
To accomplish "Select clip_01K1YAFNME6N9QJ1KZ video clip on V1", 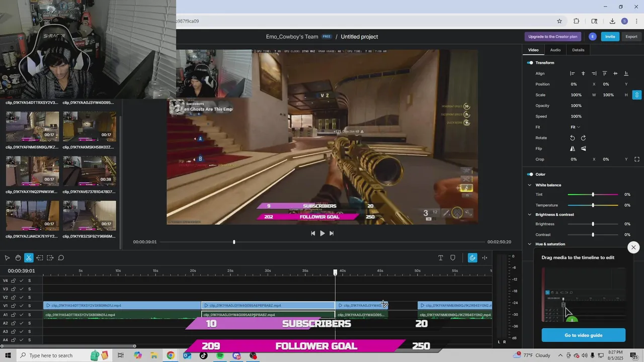I will 455,305.
